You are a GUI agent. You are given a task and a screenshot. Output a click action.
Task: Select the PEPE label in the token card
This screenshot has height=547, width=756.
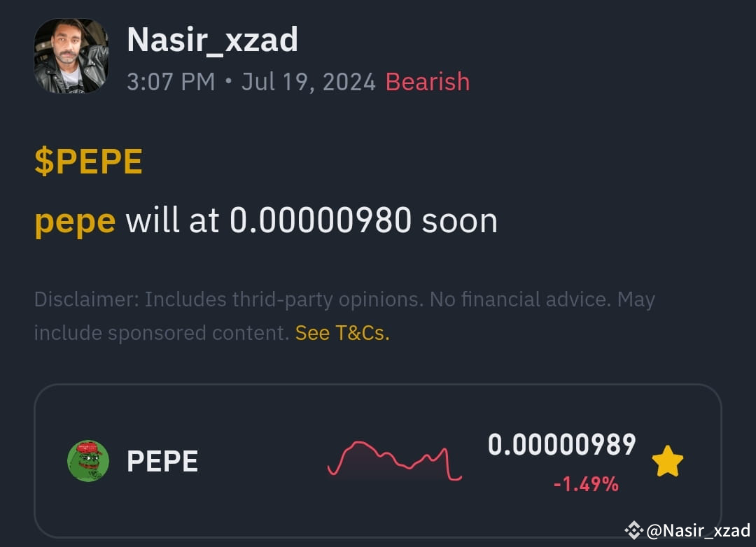click(x=162, y=460)
